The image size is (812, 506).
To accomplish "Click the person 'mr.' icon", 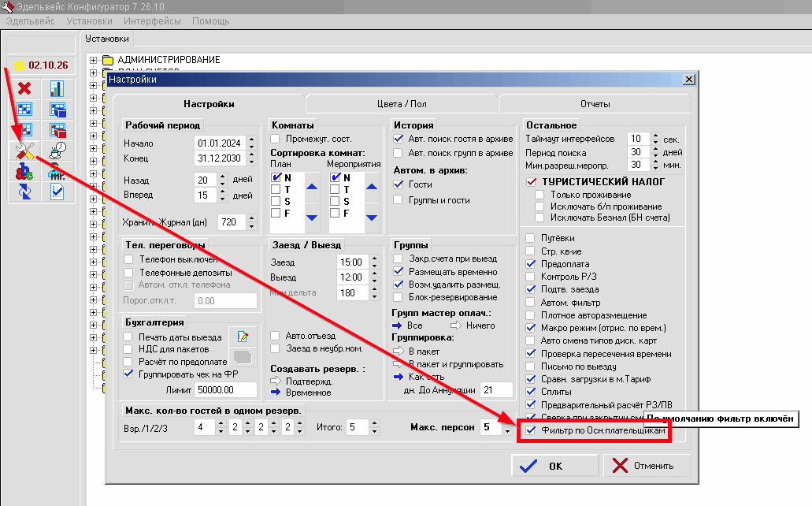I will pos(57,172).
